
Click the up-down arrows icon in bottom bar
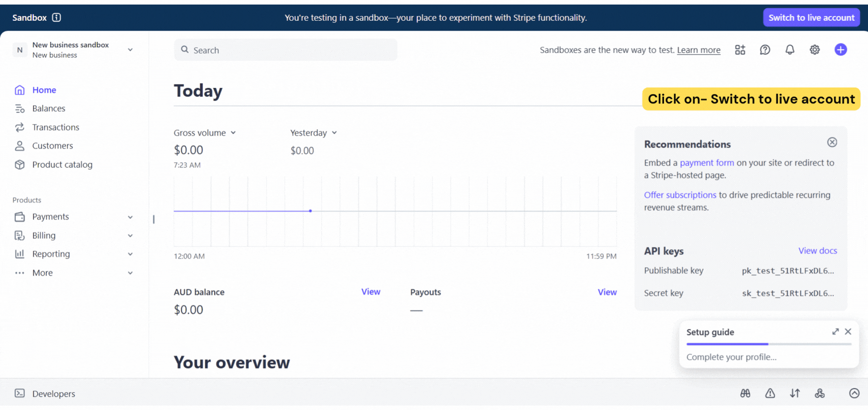coord(795,393)
